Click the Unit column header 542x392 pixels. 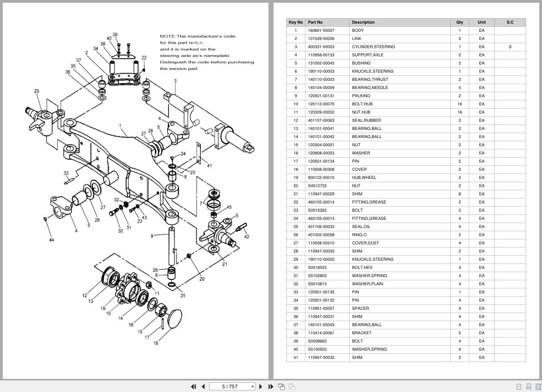482,22
